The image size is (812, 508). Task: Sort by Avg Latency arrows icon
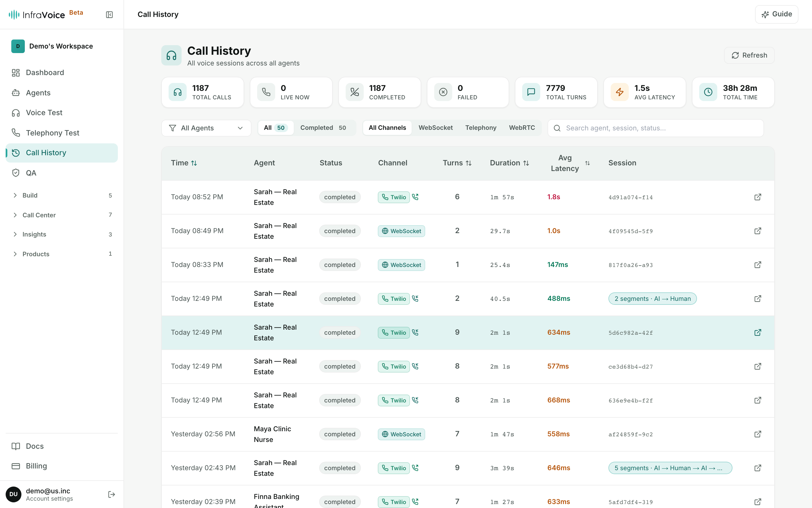point(587,163)
